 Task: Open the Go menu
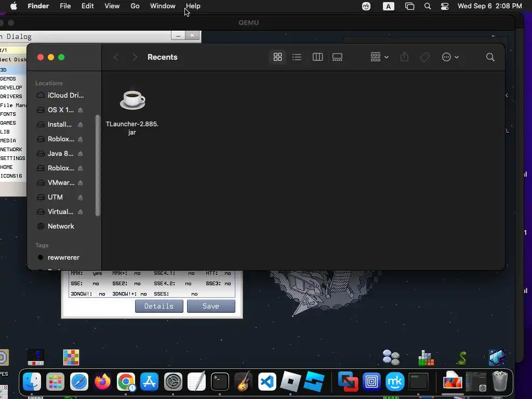(135, 6)
